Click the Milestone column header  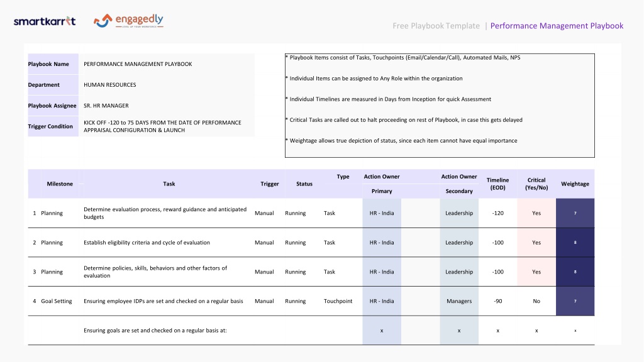point(60,184)
